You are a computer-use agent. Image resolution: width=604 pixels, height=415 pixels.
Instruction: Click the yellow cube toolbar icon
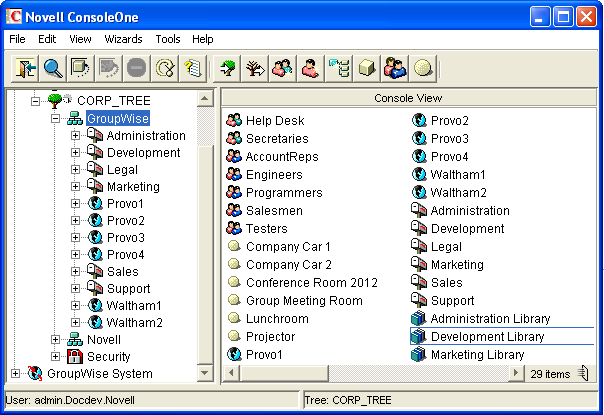[x=366, y=69]
